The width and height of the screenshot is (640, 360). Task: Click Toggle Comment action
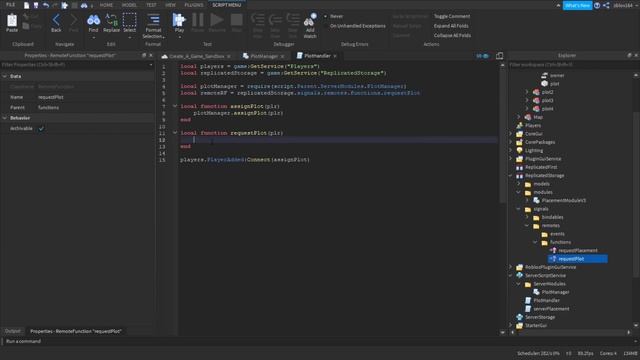[x=451, y=16]
